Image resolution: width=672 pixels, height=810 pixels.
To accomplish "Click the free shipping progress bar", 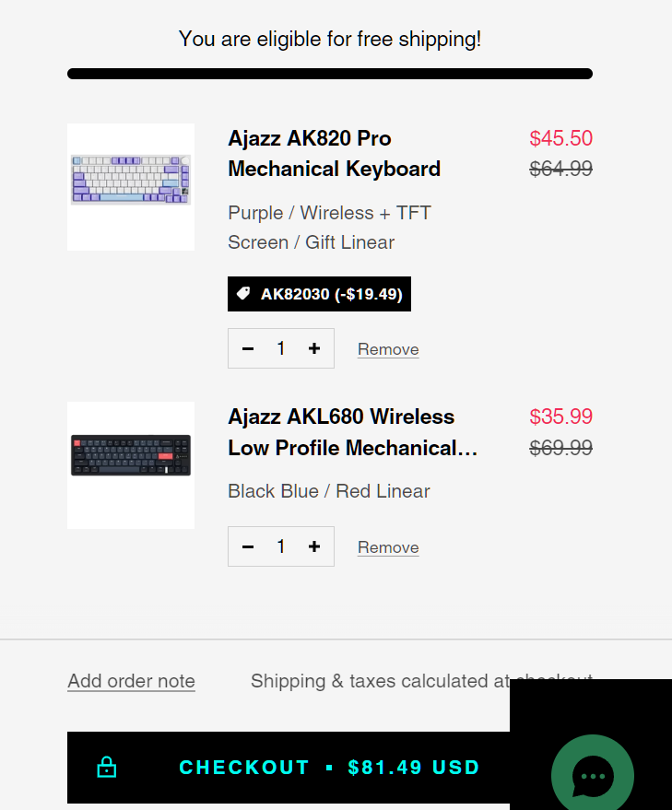I will (330, 74).
